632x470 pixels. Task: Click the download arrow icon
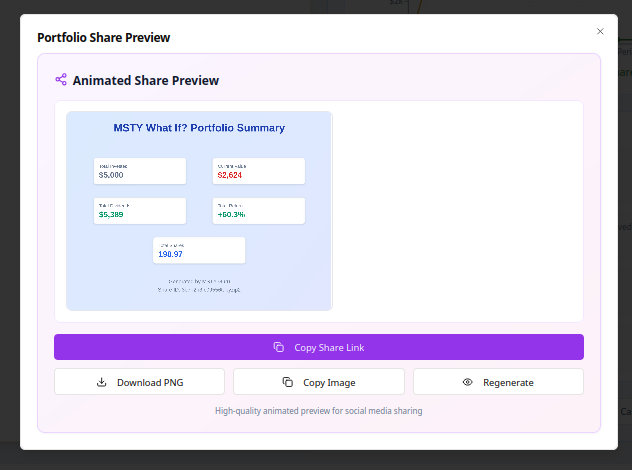pos(101,382)
